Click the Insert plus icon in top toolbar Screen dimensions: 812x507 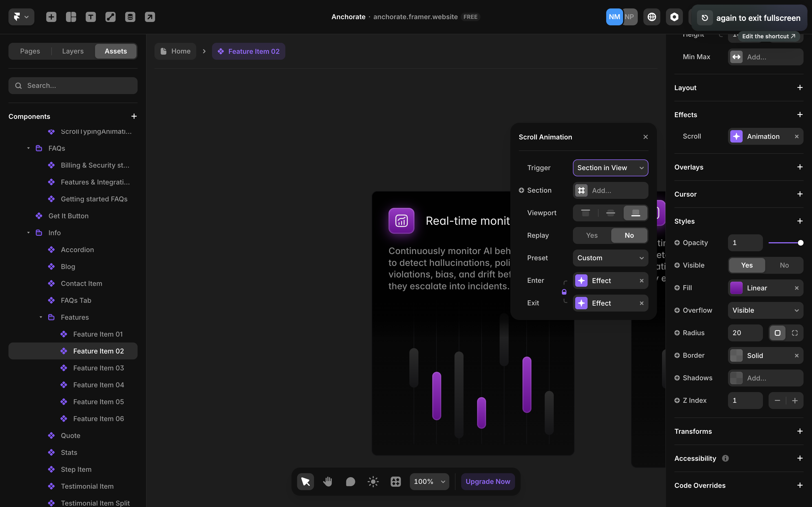click(x=51, y=17)
